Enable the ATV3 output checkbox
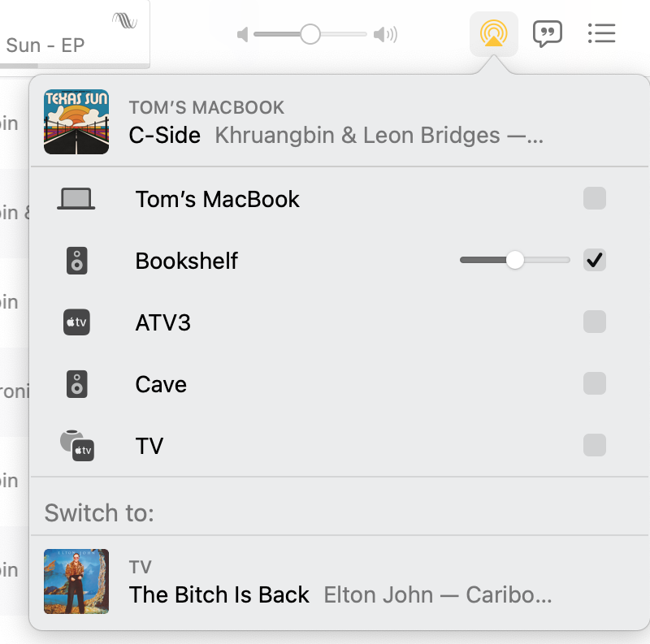Image resolution: width=650 pixels, height=644 pixels. tap(595, 322)
